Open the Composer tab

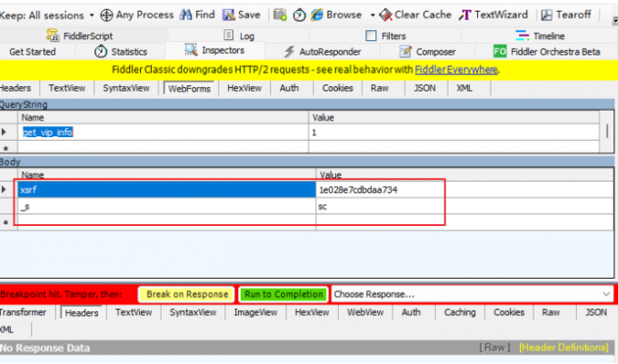pyautogui.click(x=427, y=52)
